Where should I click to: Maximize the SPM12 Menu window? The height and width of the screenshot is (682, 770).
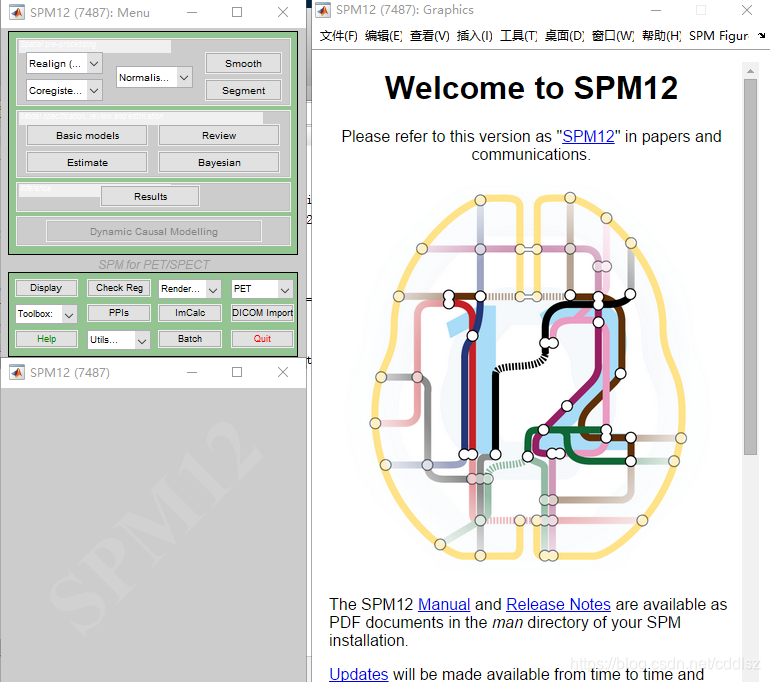(x=237, y=12)
